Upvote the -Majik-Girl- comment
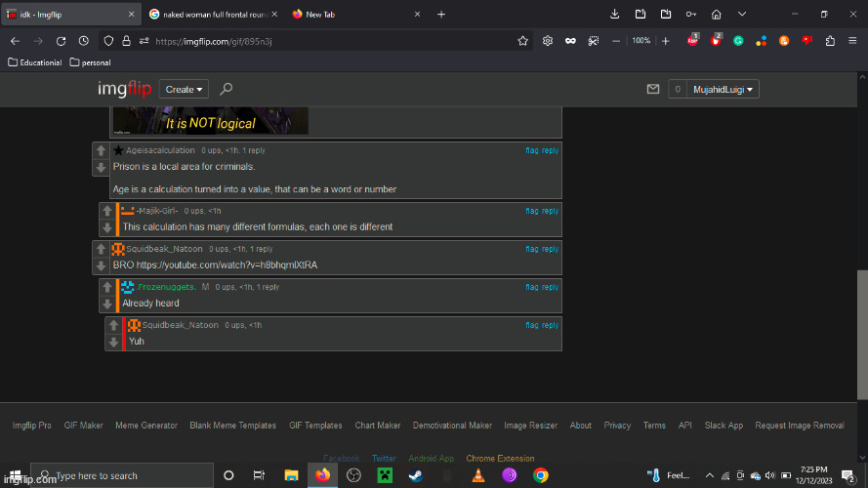868x488 pixels. coord(107,211)
